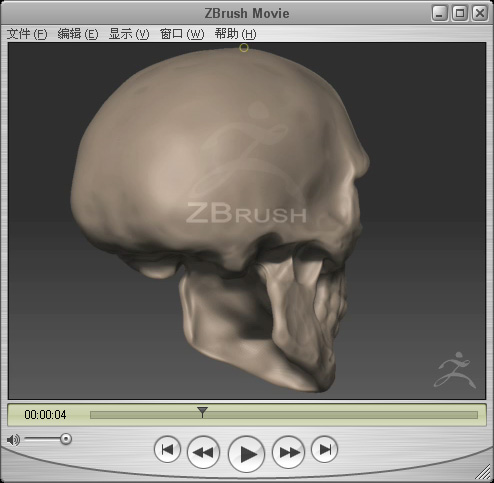Click the playback timeline track

(x=284, y=415)
